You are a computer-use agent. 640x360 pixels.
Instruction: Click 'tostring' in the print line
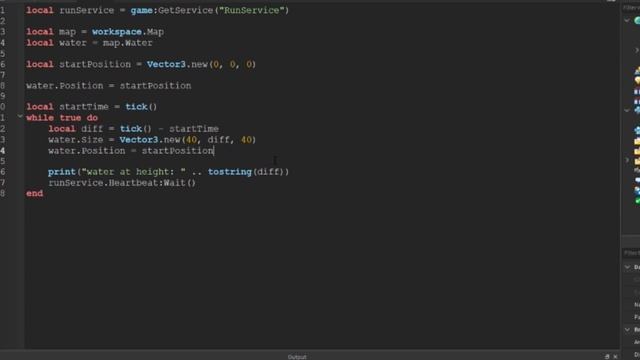pyautogui.click(x=230, y=172)
